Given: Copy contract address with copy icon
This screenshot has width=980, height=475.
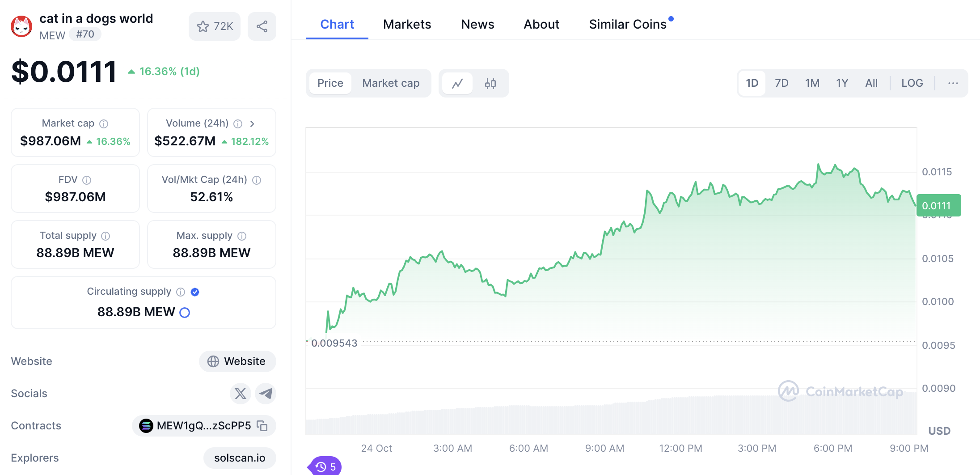Looking at the screenshot, I should (x=262, y=426).
